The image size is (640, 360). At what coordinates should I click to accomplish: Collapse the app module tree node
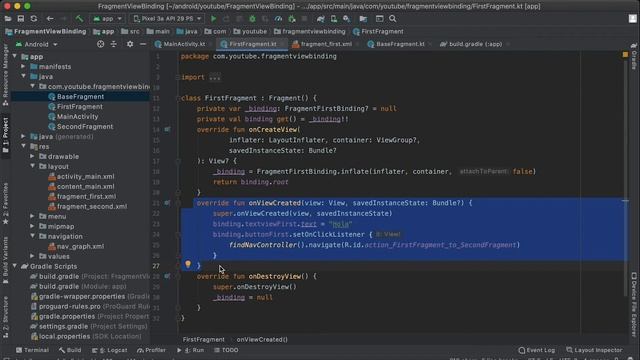point(15,56)
